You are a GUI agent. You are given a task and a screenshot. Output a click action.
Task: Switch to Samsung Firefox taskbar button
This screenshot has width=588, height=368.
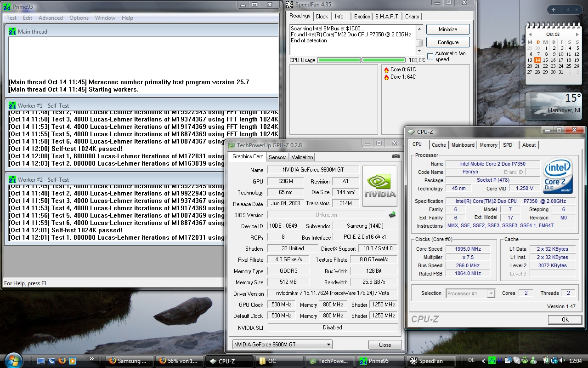coord(130,361)
